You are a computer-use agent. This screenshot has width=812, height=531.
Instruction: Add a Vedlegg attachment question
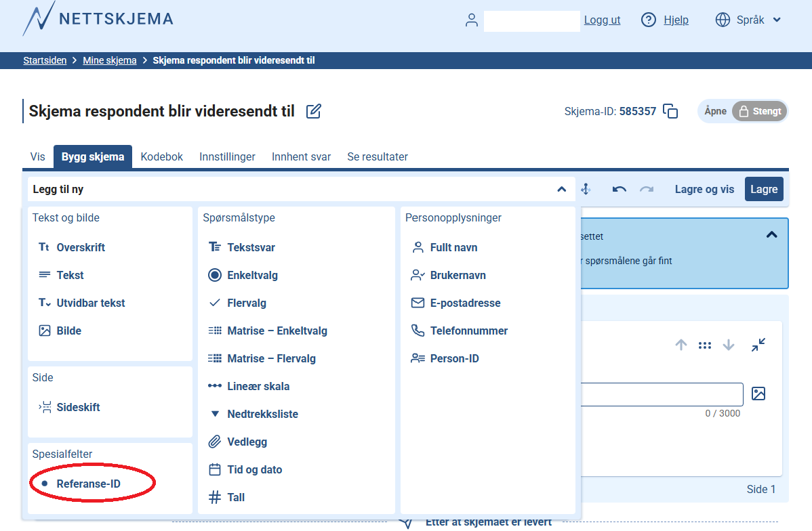point(238,442)
